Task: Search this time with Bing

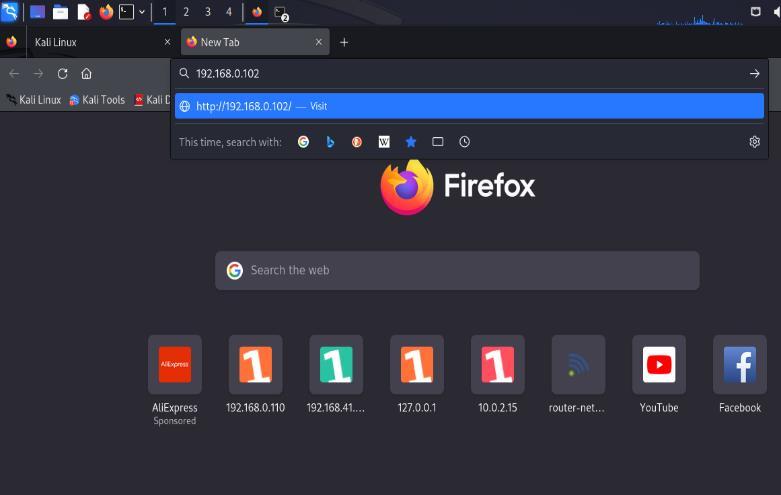Action: 330,142
